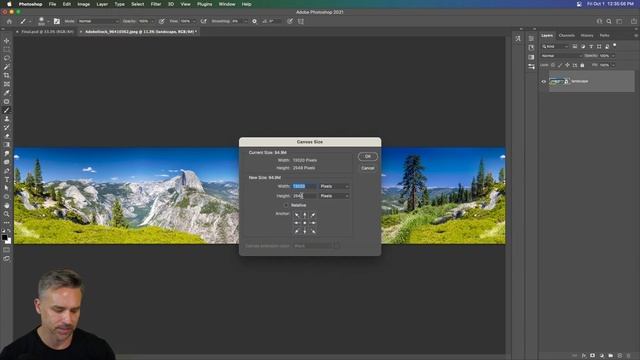Open the Layer menu

tap(102, 4)
